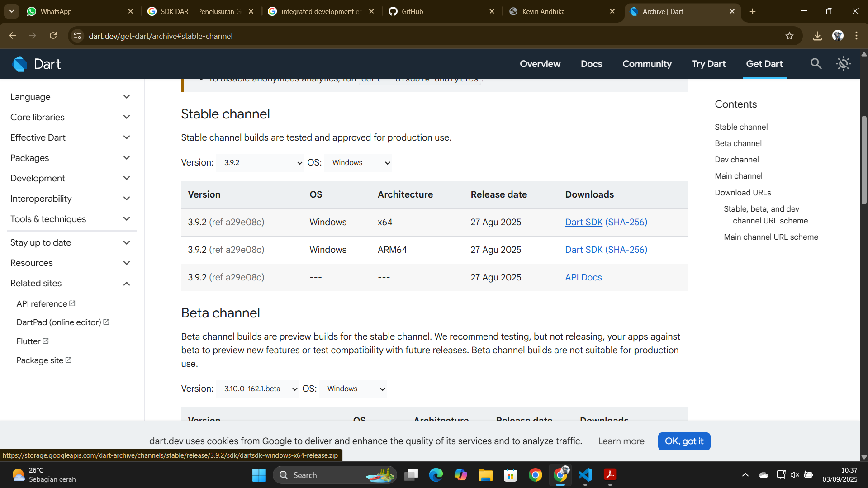Screen dimensions: 868x488
Task: Open Visual Studio Code from the taskbar
Action: click(x=585, y=475)
